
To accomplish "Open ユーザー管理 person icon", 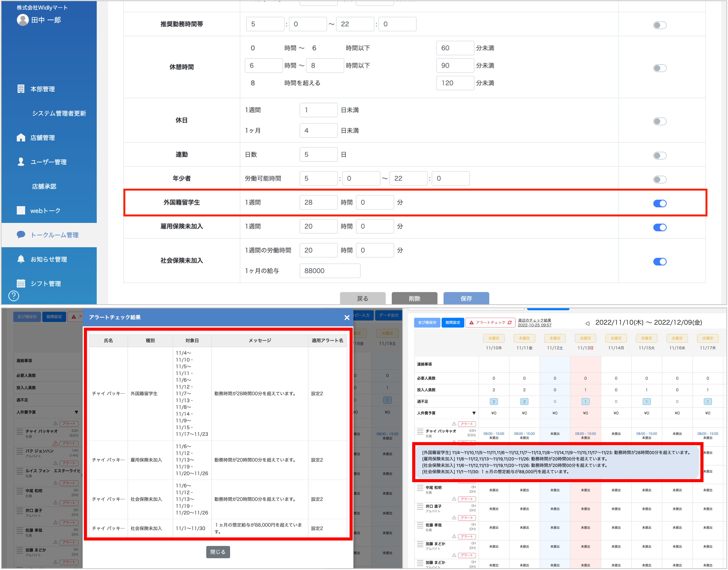I will tap(21, 162).
